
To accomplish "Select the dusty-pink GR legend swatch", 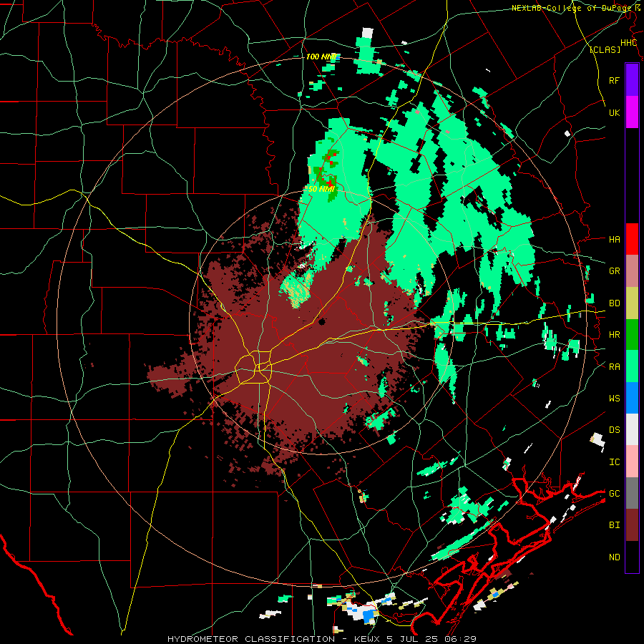I will [632, 271].
